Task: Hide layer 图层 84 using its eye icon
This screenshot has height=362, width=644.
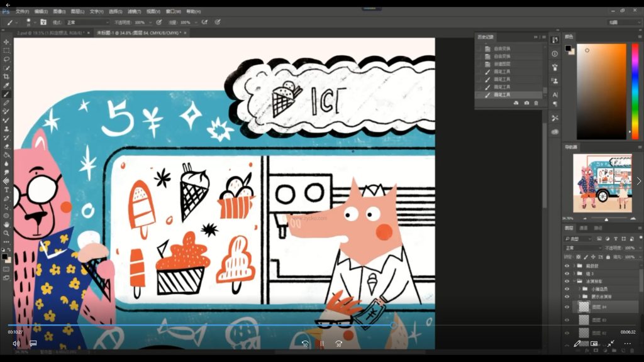Action: pyautogui.click(x=567, y=307)
